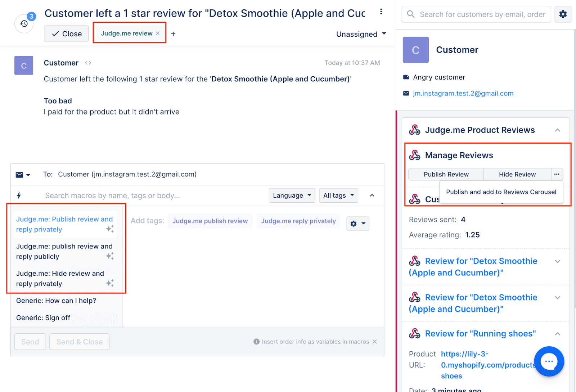Click the code brackets icon next to Customer
This screenshot has height=392, width=576.
point(88,63)
